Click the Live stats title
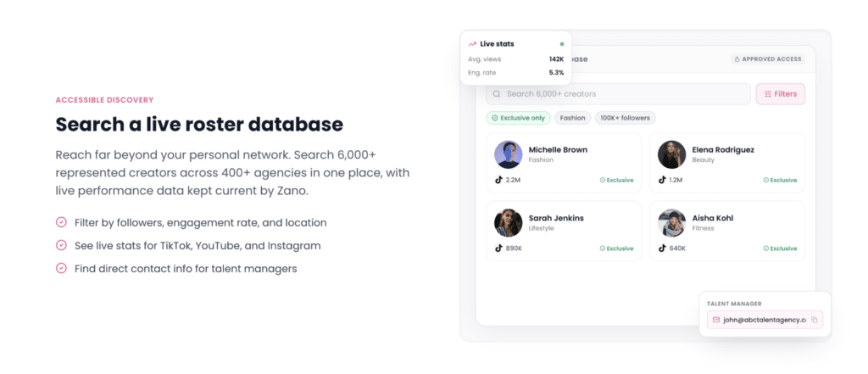This screenshot has width=868, height=374. (497, 44)
